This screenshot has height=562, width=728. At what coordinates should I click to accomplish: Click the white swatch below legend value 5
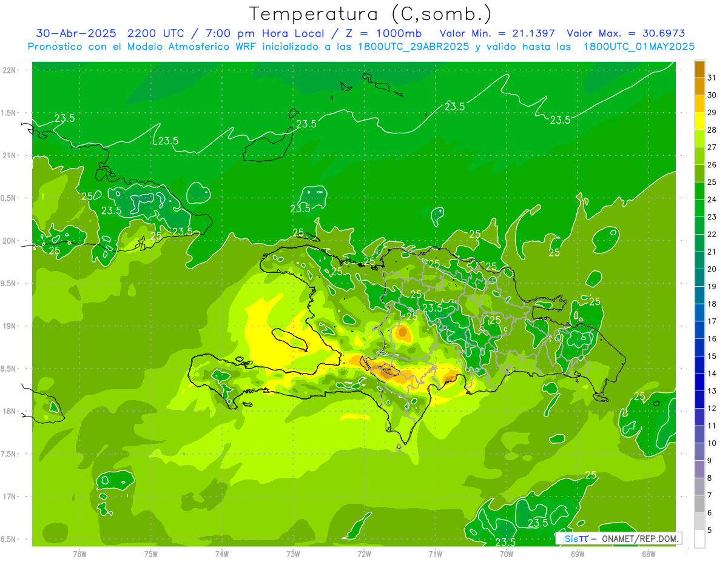[x=699, y=539]
